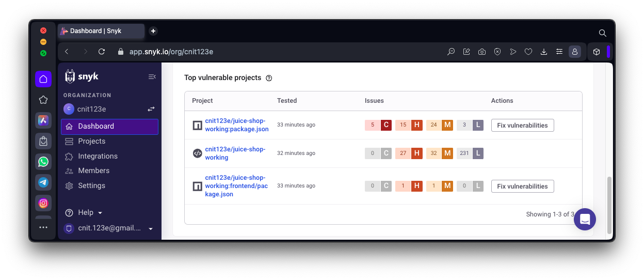Open WhatsApp from the browser sidebar
The height and width of the screenshot is (280, 644).
coord(43,162)
